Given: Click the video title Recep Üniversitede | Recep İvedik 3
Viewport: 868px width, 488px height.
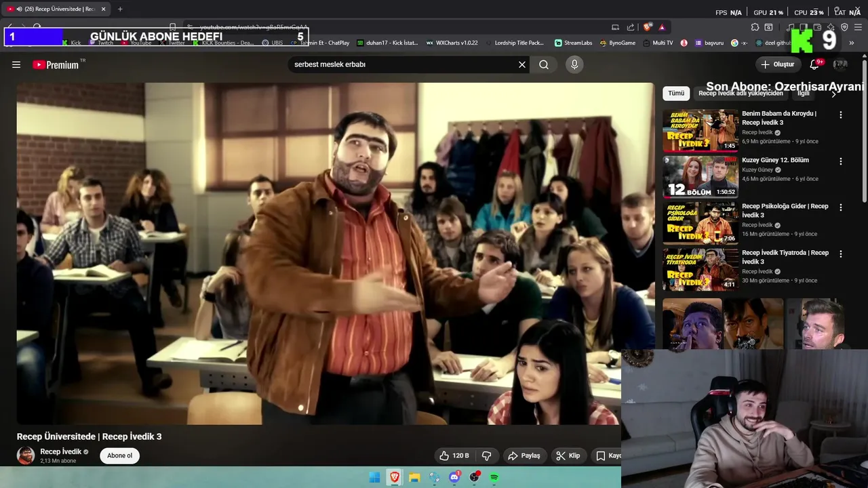Looking at the screenshot, I should [x=89, y=436].
